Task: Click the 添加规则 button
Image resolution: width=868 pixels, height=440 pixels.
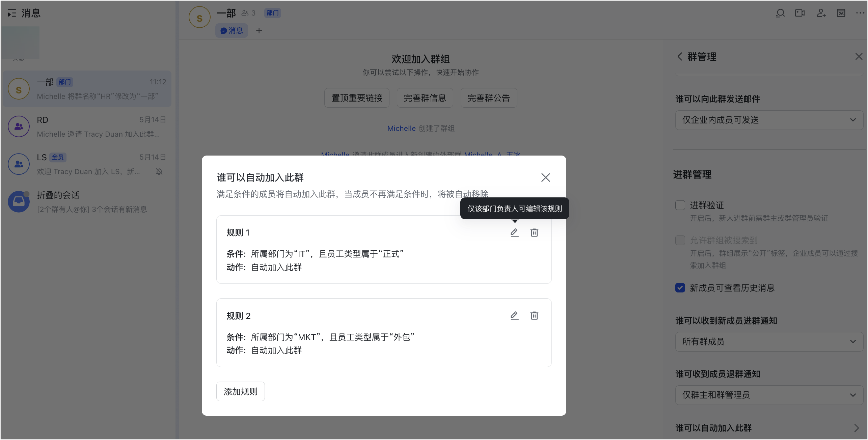Action: (240, 391)
